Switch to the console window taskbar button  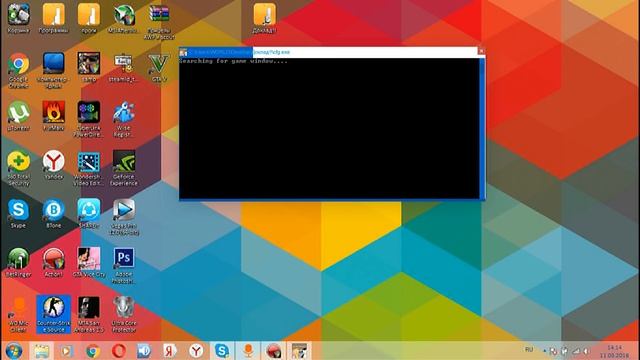[x=299, y=351]
